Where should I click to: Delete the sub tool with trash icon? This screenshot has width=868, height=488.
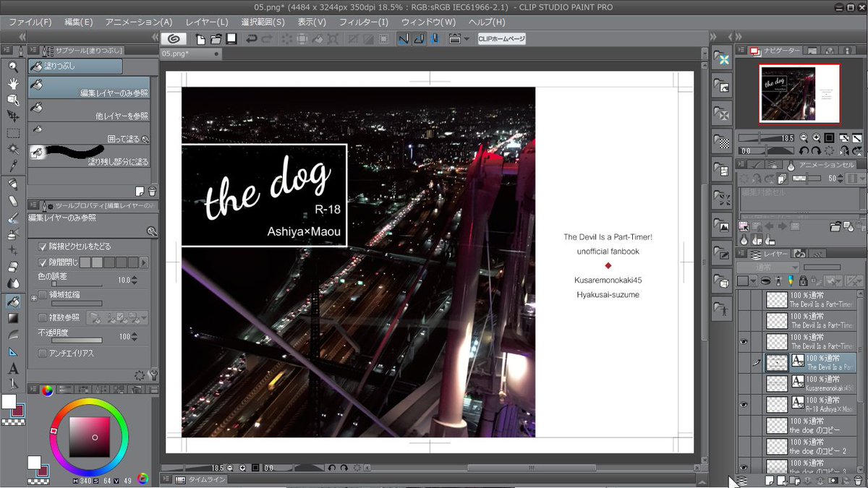(x=152, y=191)
